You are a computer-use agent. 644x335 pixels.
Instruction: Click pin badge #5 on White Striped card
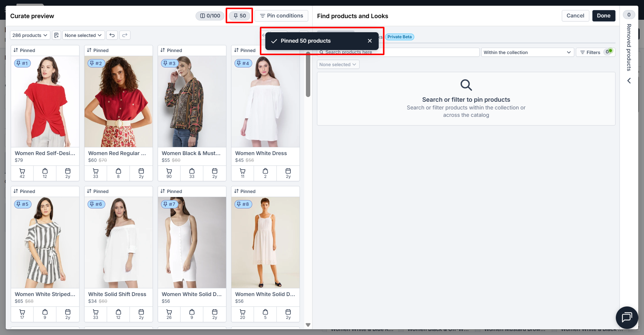[22, 204]
